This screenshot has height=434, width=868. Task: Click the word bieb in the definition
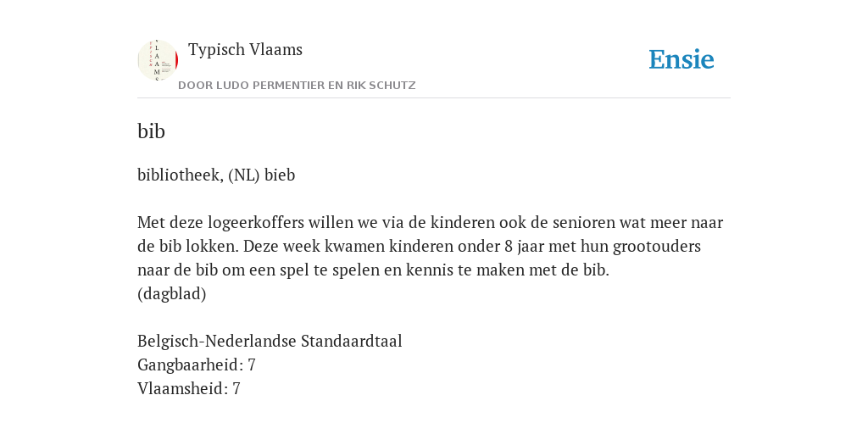coord(280,175)
